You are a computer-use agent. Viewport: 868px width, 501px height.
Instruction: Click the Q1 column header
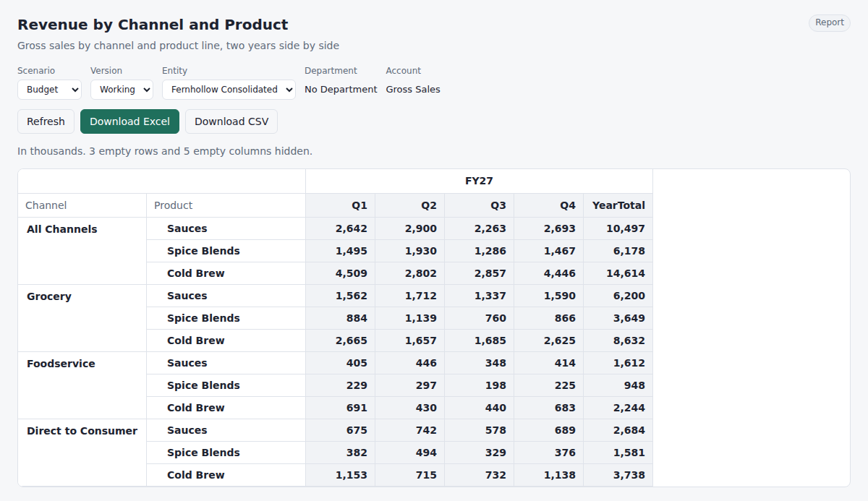pyautogui.click(x=341, y=205)
